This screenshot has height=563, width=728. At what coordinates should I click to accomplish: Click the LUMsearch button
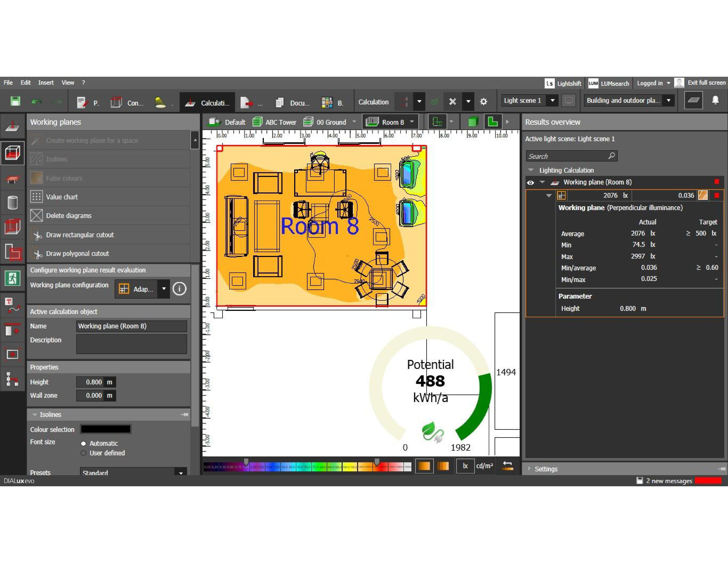(x=609, y=83)
